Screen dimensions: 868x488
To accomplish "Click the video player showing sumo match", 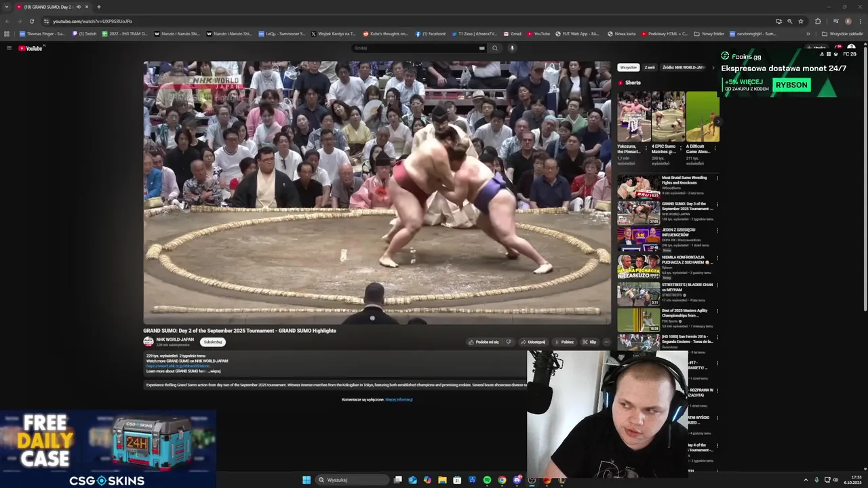I will pyautogui.click(x=377, y=193).
